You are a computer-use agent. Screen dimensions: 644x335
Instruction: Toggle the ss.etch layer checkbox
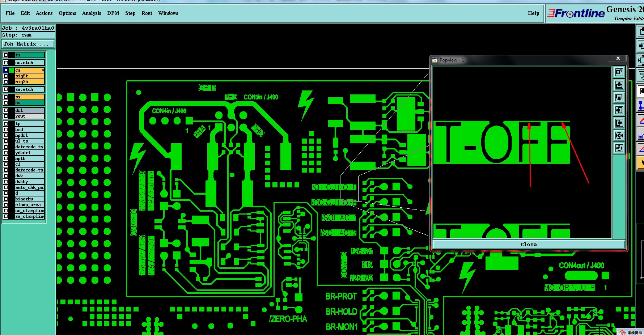pyautogui.click(x=6, y=89)
